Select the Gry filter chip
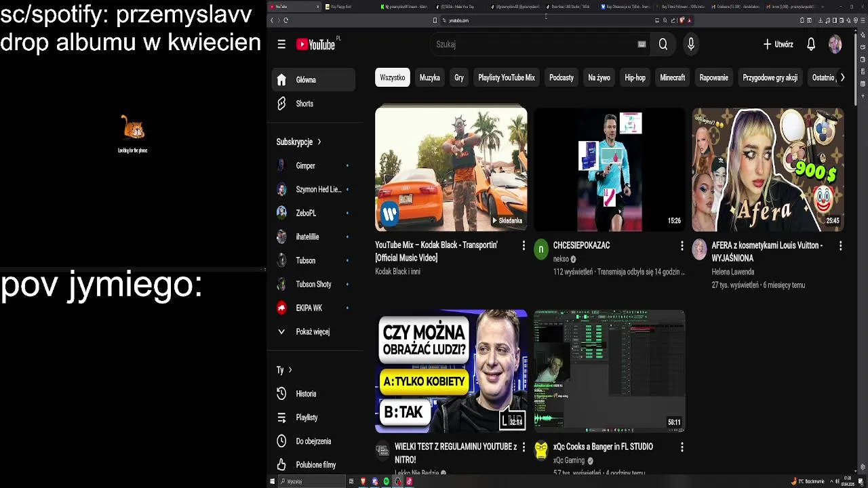This screenshot has width=868, height=488. tap(459, 77)
